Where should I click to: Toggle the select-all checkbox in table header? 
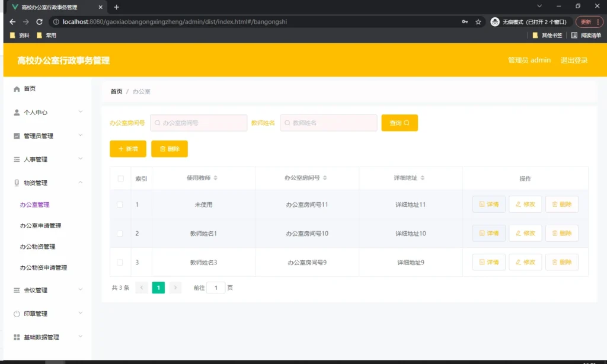(120, 178)
